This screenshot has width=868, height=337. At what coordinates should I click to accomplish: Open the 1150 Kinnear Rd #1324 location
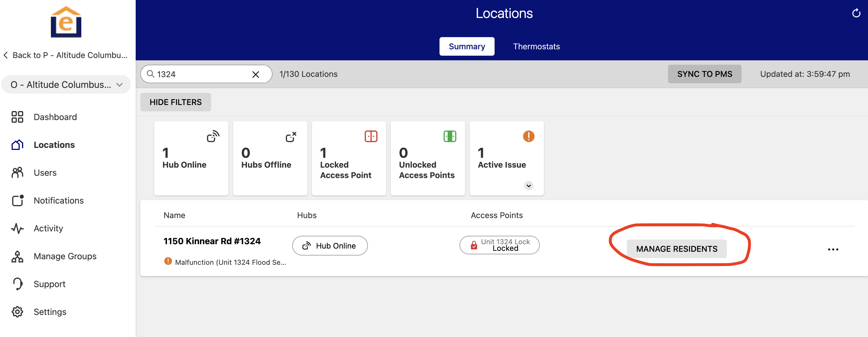[x=212, y=241]
